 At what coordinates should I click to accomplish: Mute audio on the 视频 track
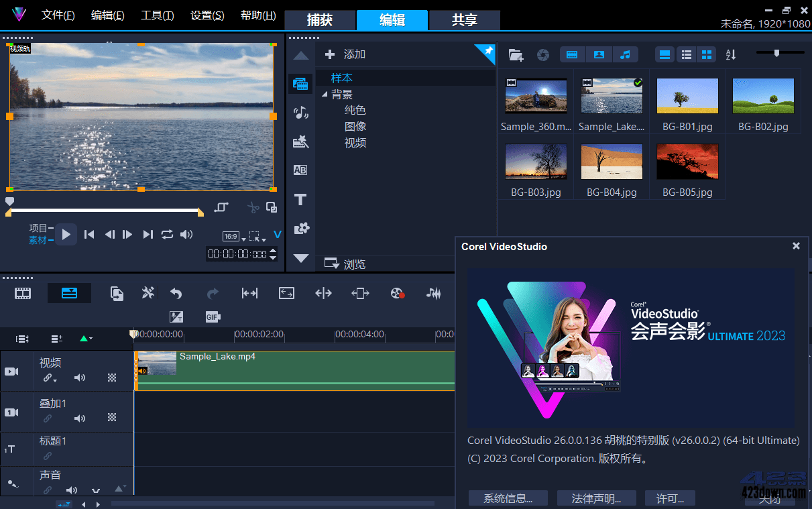tap(80, 378)
